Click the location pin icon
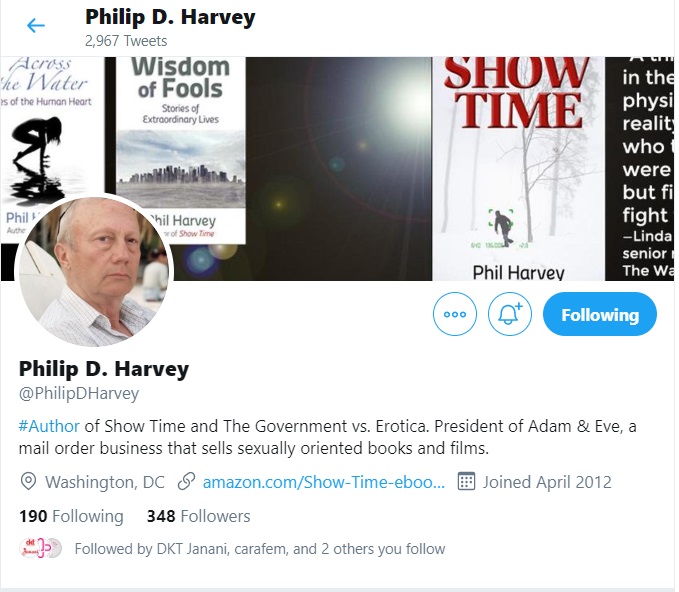Viewport: 679px width, 592px height. 28,482
